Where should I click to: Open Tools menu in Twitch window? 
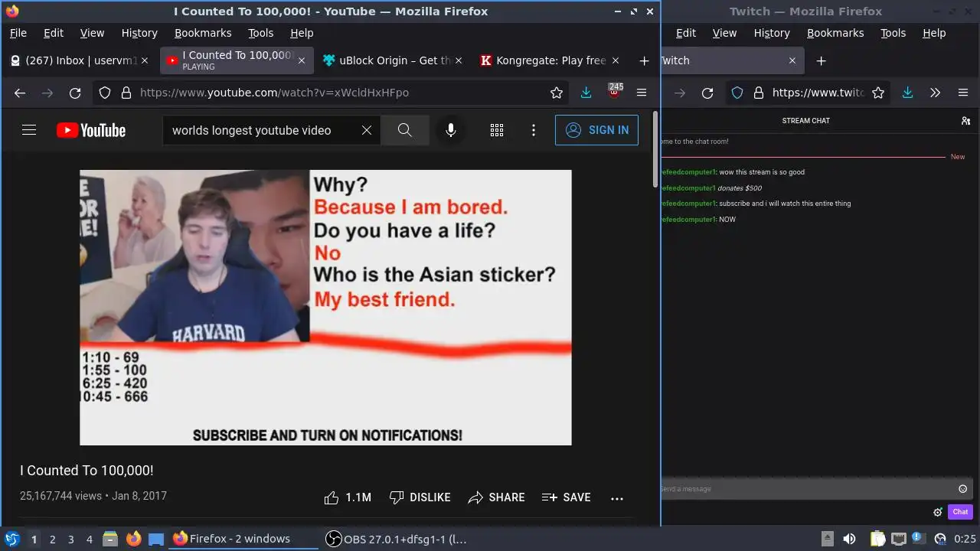[x=893, y=33]
